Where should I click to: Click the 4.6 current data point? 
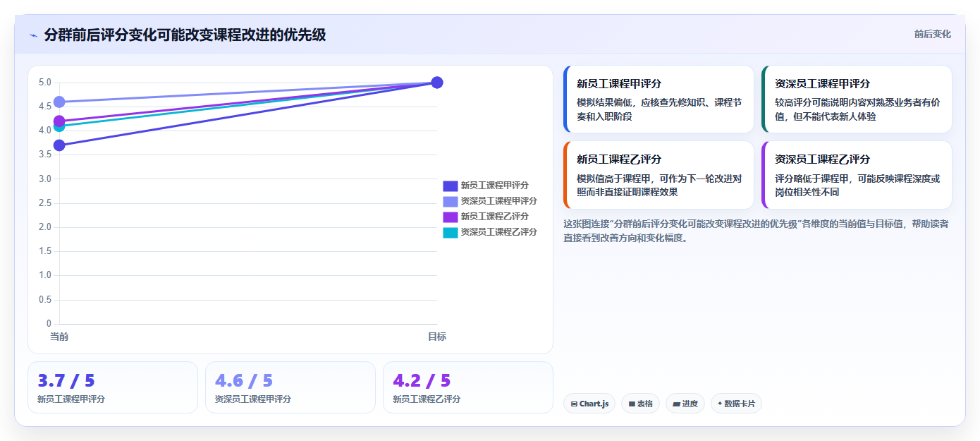click(59, 102)
